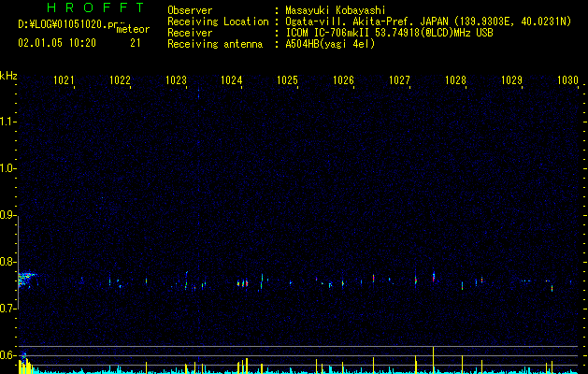588x374 pixels.
Task: Click the 0.6 kHz frequency axis label
Action: click(x=8, y=355)
